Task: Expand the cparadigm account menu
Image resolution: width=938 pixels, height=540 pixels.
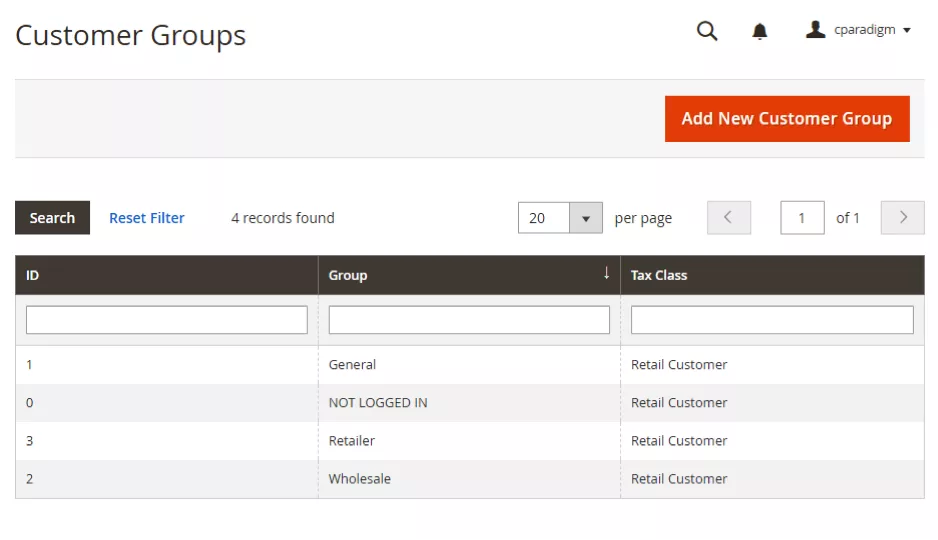Action: pyautogui.click(x=872, y=30)
